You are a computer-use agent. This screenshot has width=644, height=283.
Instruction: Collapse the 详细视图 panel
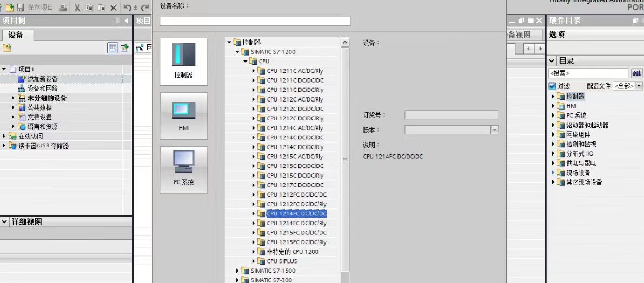(x=4, y=222)
